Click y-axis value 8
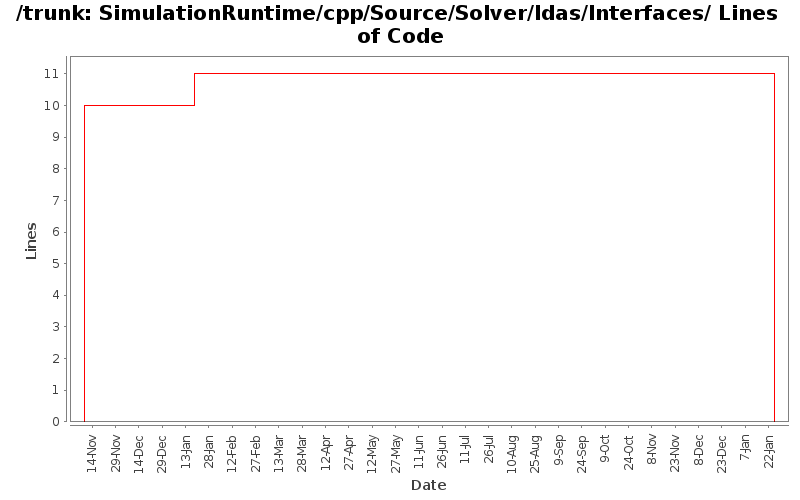The image size is (800, 500). [56, 169]
